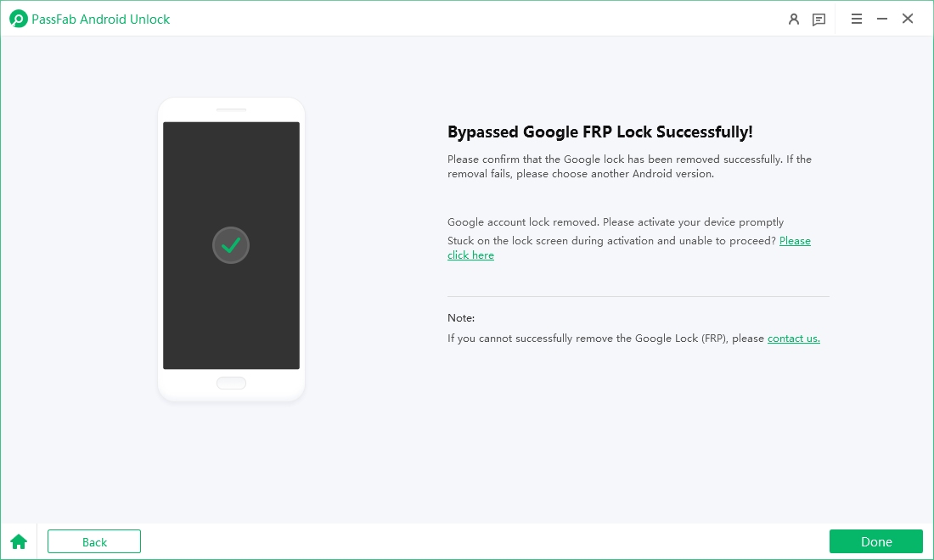Click the speech bubble message icon
The height and width of the screenshot is (560, 934).
click(x=819, y=19)
